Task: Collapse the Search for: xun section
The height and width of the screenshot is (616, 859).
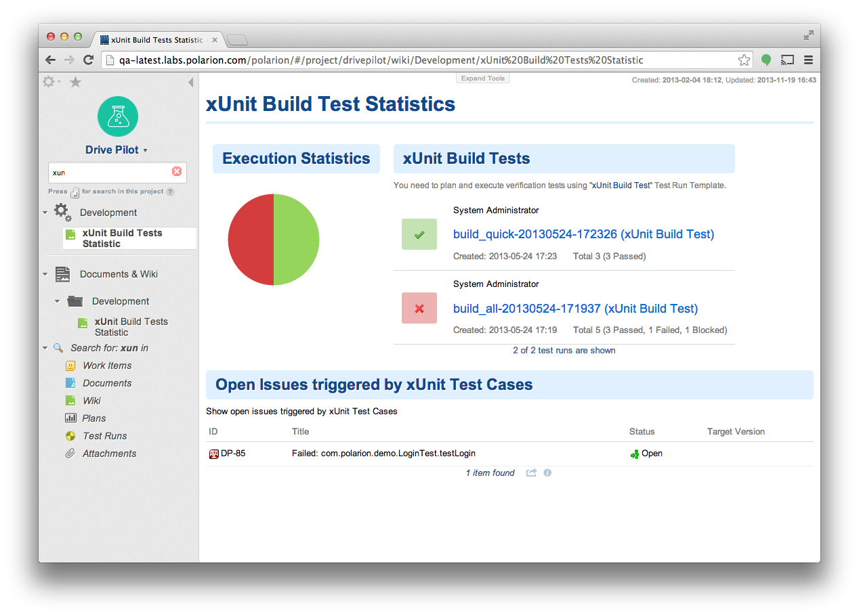Action: (45, 348)
